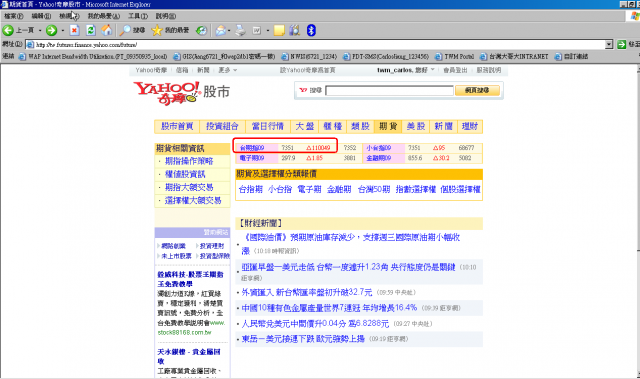
Task: Expand the Mail button dropdown arrow
Action: click(x=229, y=31)
